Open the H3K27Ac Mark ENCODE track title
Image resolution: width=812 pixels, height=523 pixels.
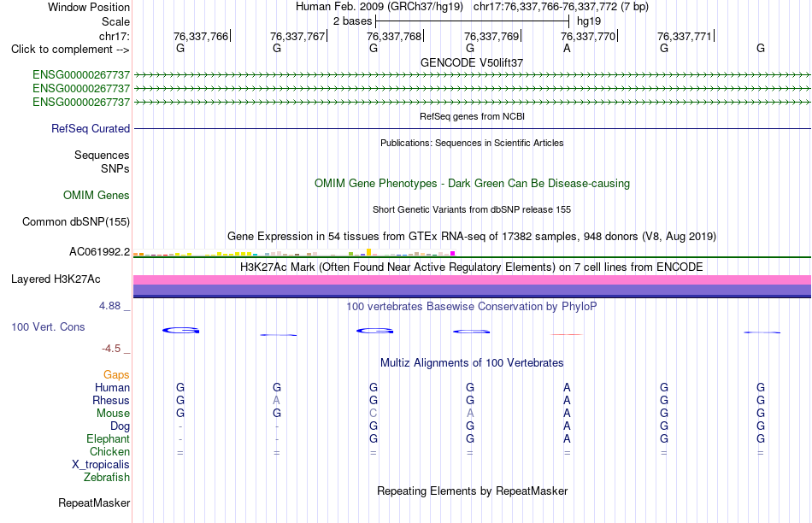[x=472, y=267]
